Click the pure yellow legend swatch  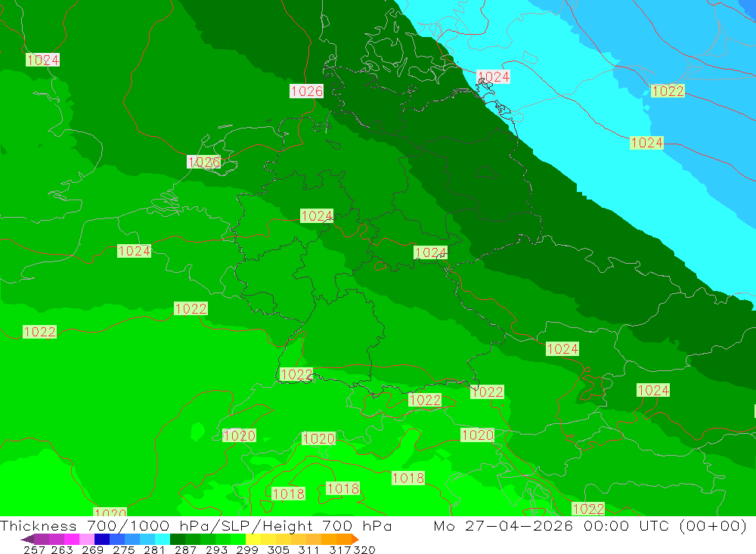coord(253,539)
